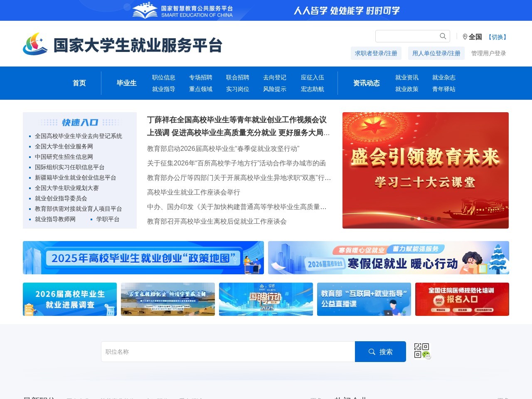Click the 职位名称 job search input field
The image size is (532, 399).
click(x=228, y=352)
